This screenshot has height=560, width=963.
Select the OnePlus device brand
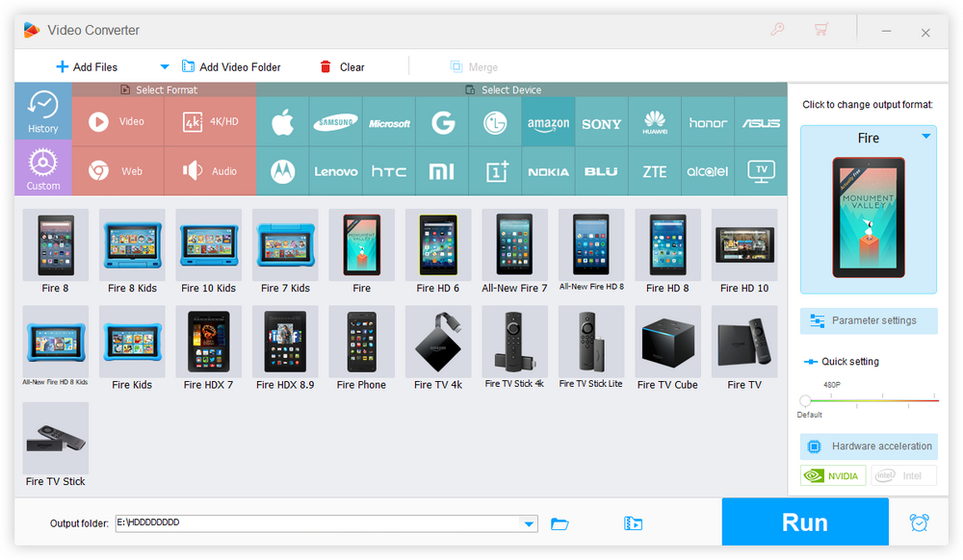click(x=495, y=171)
